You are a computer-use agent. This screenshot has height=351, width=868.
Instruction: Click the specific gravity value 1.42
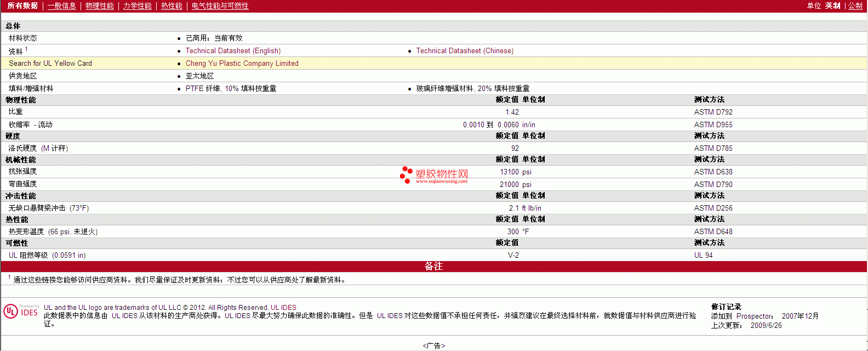tap(512, 112)
